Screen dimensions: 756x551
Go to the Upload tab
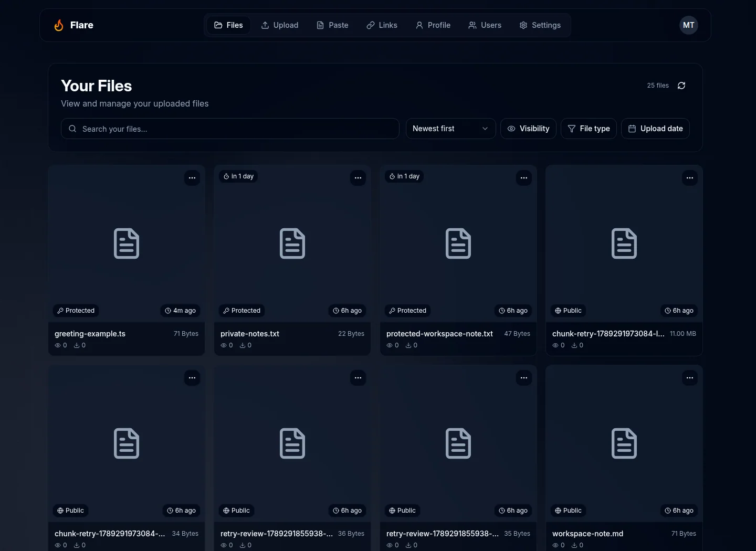[x=280, y=25]
